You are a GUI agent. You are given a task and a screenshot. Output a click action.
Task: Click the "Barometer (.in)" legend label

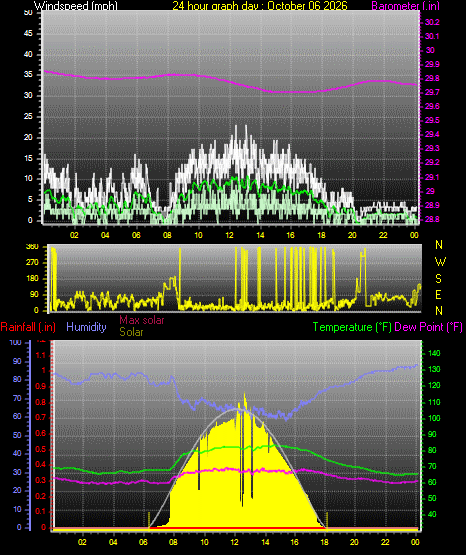click(405, 6)
